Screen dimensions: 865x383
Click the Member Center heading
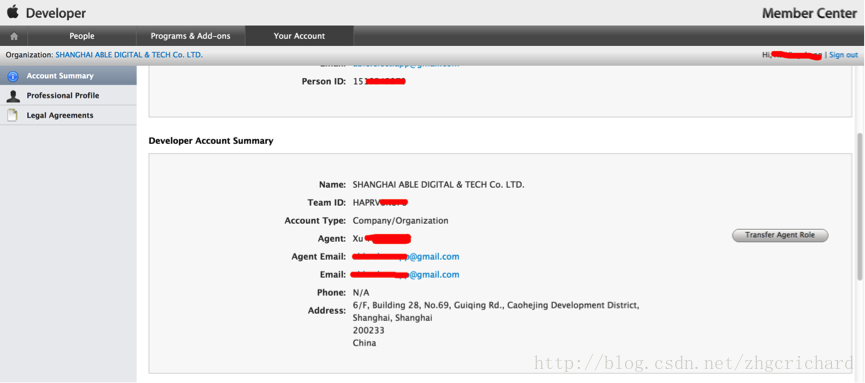pos(809,13)
